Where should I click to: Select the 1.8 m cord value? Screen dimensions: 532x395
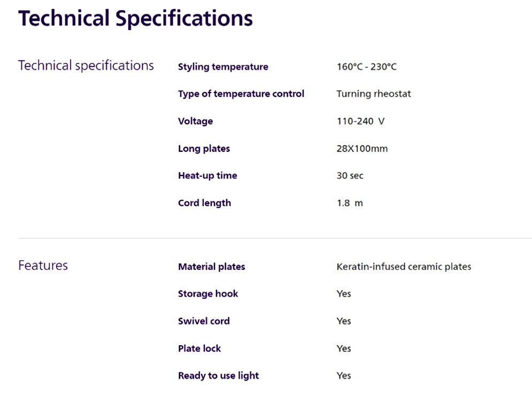349,203
